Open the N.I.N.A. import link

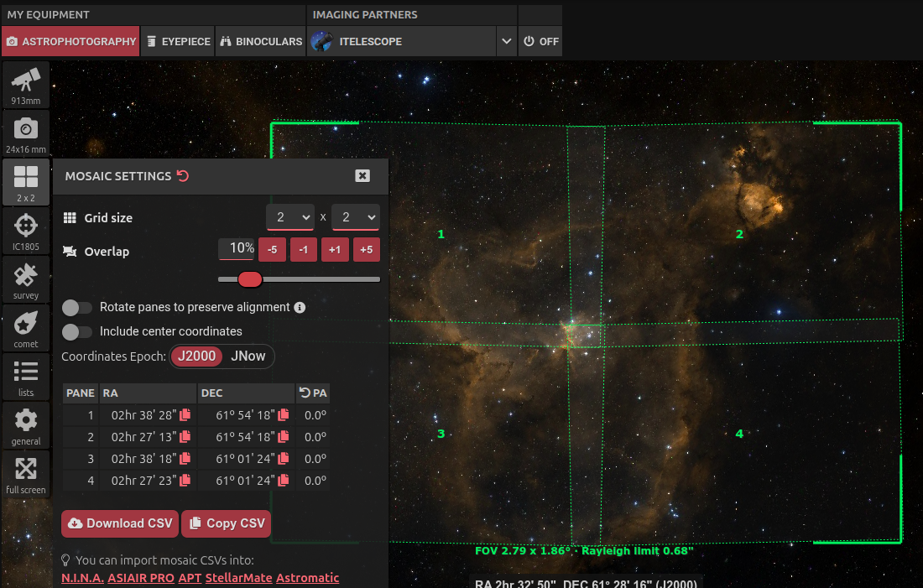pos(82,578)
